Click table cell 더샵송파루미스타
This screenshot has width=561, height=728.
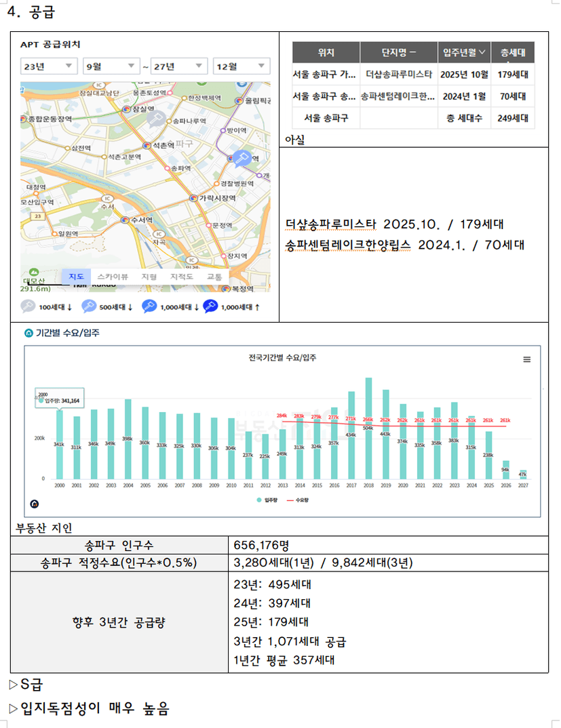point(399,75)
